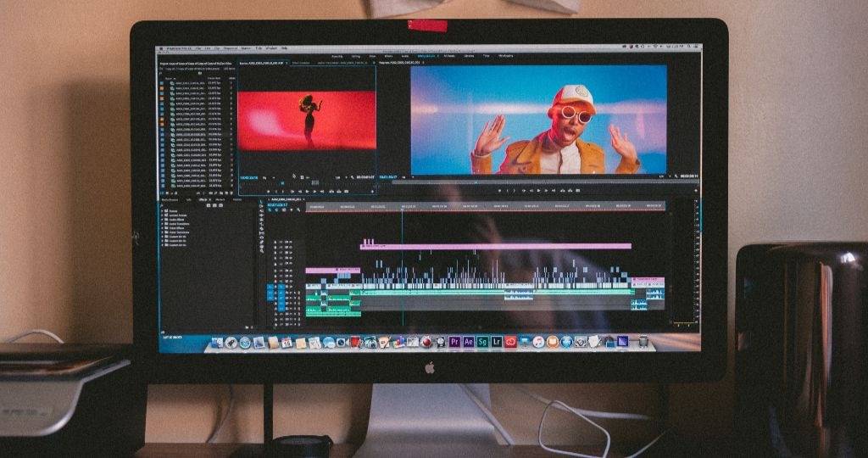Click the Program Monitor time ruler bar
Viewport: 868px width, 458px height.
[545, 182]
